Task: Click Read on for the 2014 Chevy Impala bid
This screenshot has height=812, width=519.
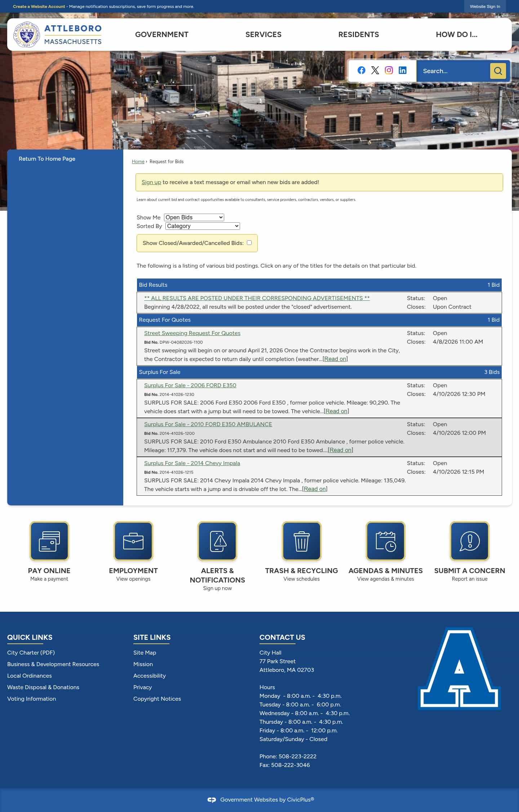Action: click(x=315, y=489)
